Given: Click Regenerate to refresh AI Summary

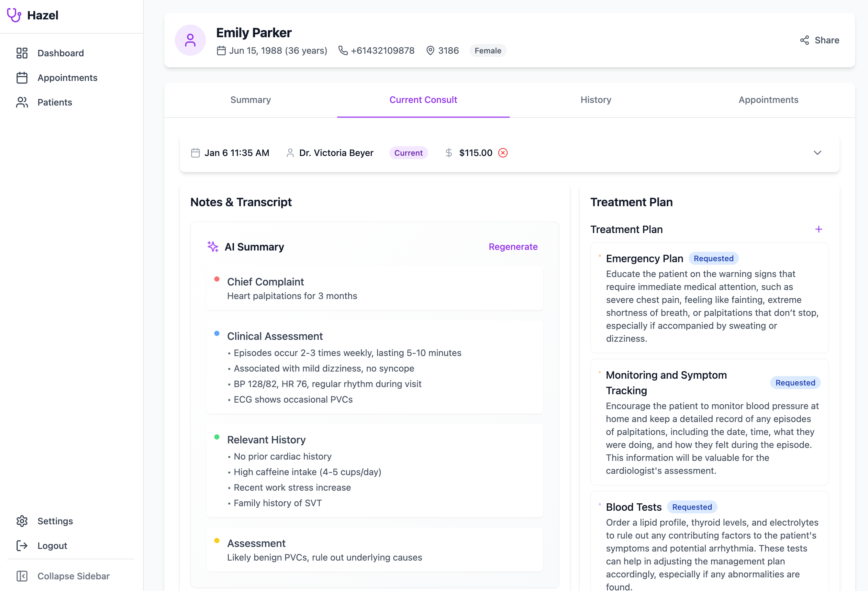Looking at the screenshot, I should 513,247.
